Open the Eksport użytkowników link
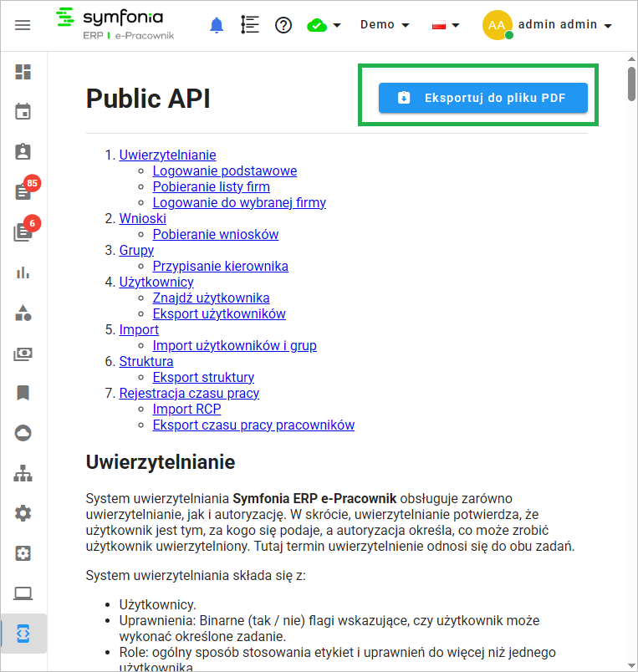The image size is (638, 672). pos(219,313)
